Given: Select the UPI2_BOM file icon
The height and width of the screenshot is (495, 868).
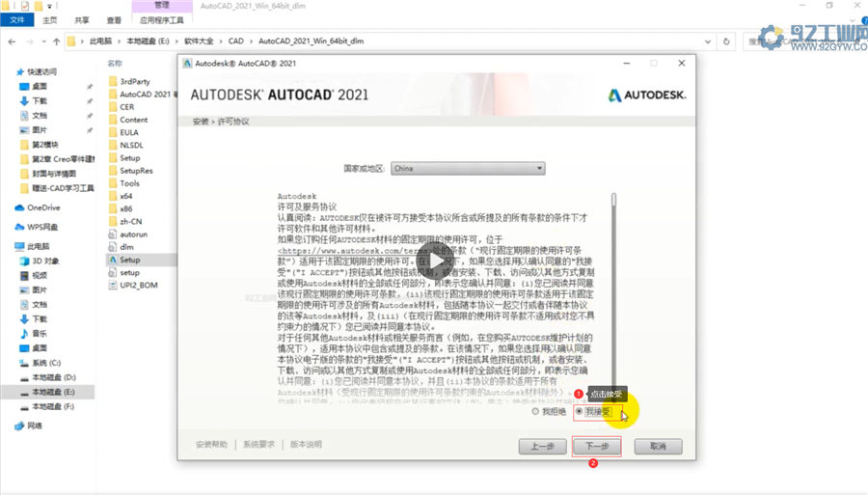Looking at the screenshot, I should 113,286.
